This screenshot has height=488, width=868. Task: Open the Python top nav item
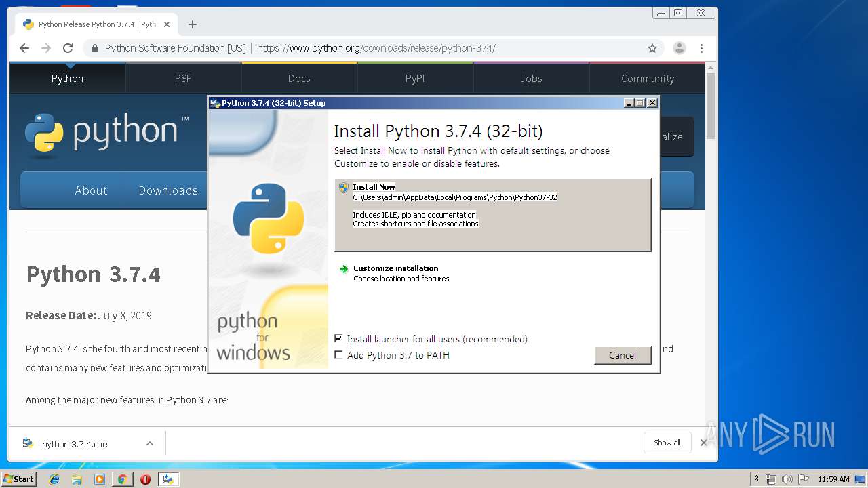pos(67,78)
